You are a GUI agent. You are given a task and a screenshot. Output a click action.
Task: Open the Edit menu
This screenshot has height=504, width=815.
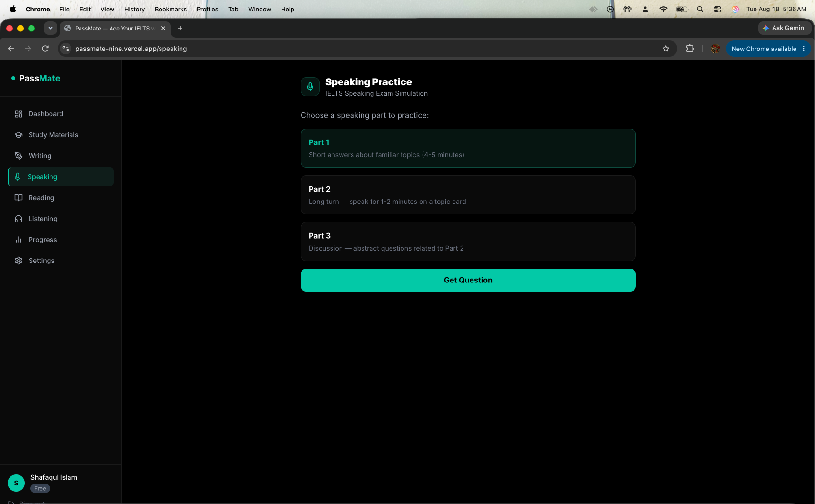[85, 9]
